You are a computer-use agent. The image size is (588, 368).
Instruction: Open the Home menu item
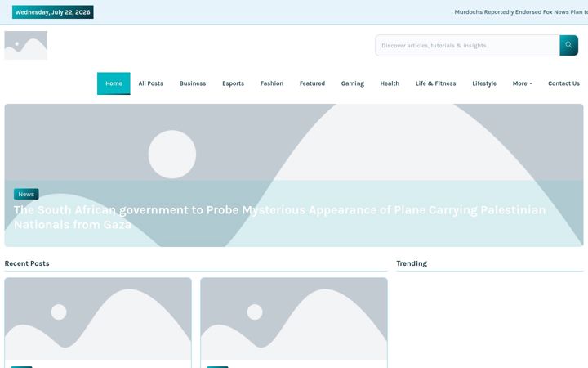tap(114, 83)
